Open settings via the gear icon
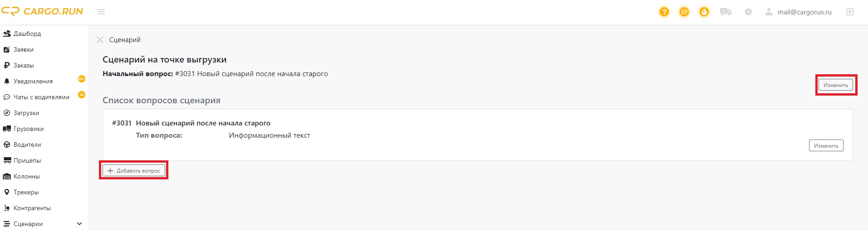Screen dimensions: 868x231 click(x=748, y=12)
